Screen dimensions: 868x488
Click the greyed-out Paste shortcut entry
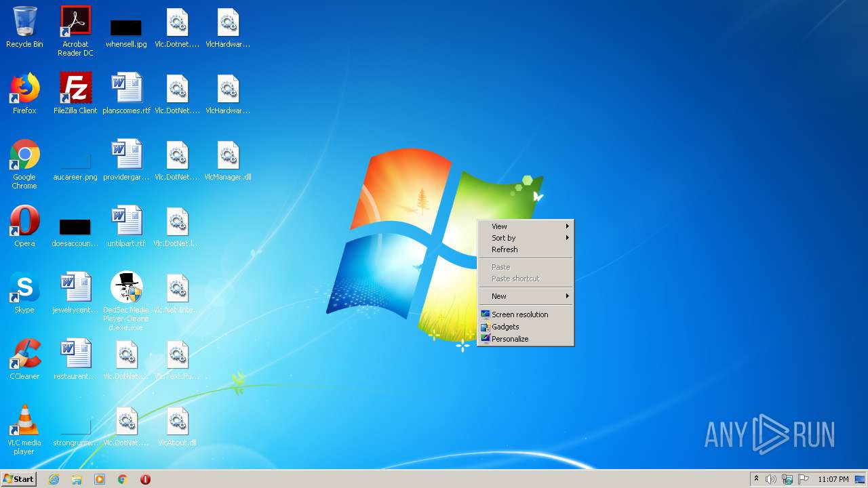point(526,279)
